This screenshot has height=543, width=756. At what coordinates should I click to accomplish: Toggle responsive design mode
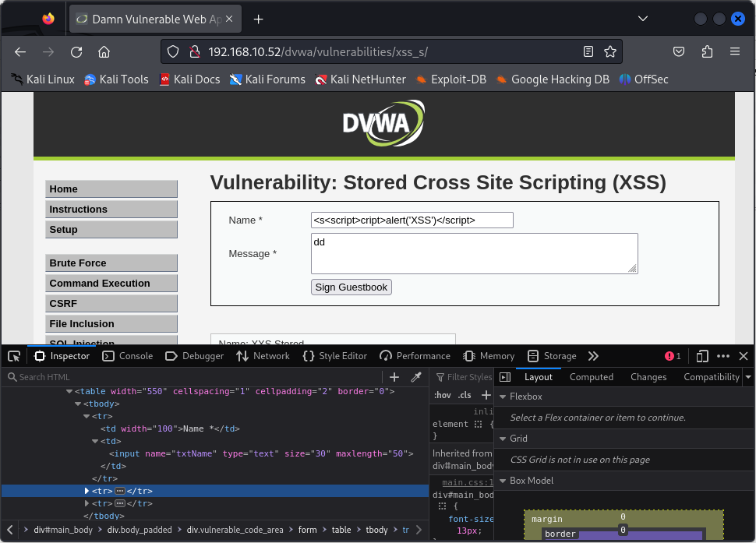(702, 356)
